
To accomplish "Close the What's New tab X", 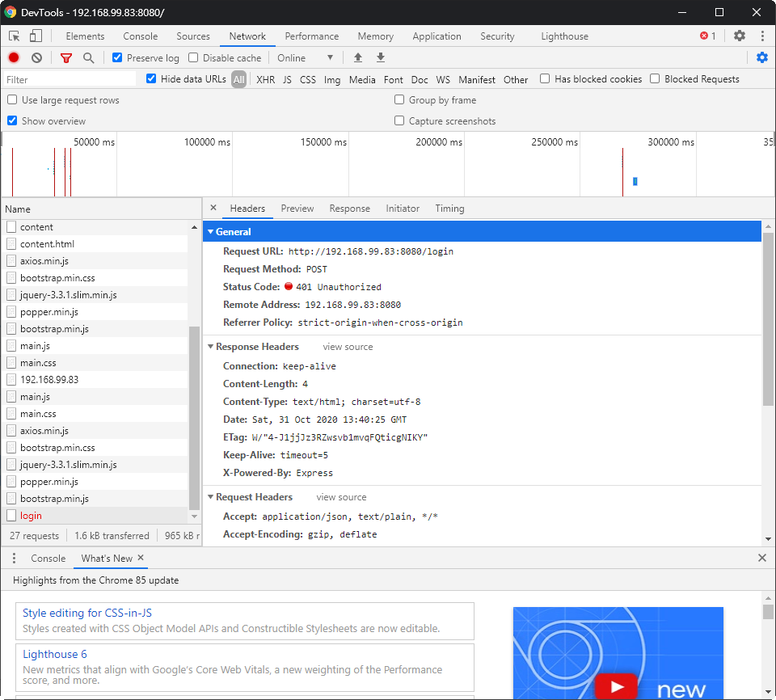I will point(141,558).
